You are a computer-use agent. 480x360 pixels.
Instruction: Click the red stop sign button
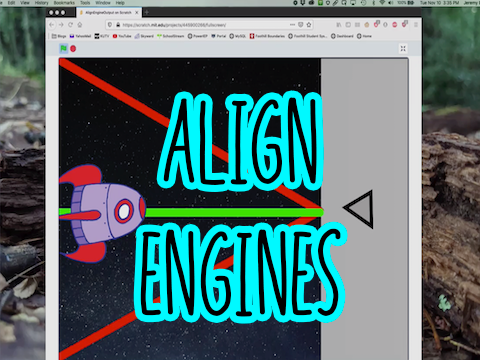coord(73,49)
